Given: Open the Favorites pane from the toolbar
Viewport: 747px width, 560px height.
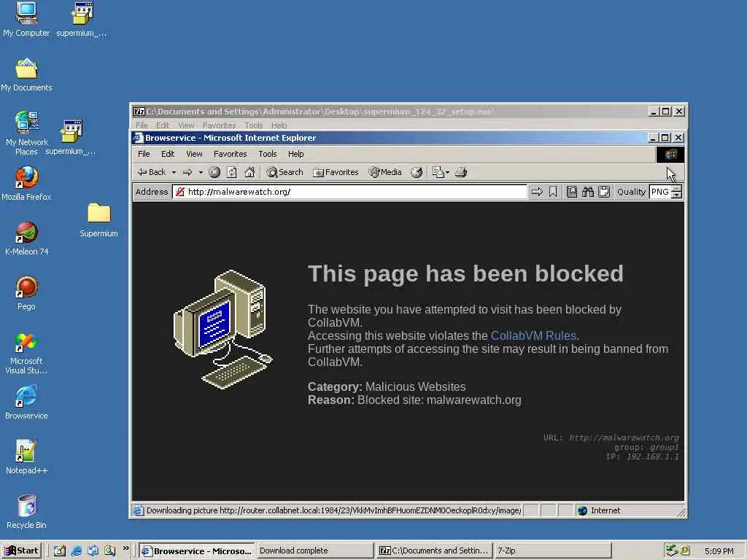Looking at the screenshot, I should coord(336,172).
